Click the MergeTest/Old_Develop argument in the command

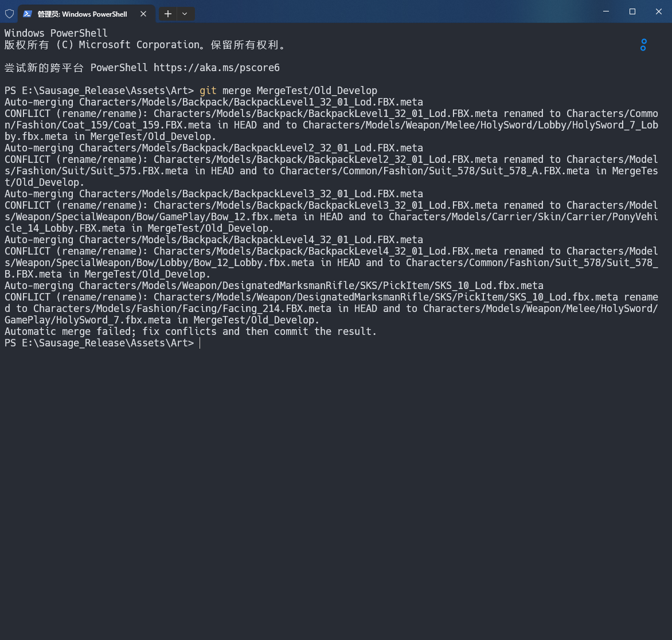317,91
